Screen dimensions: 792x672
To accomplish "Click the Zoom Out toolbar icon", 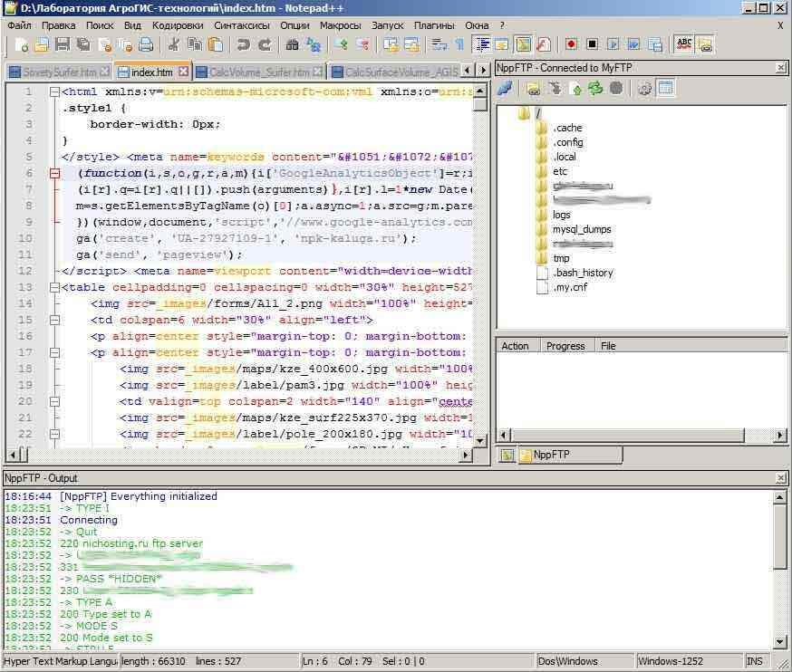I will [362, 45].
